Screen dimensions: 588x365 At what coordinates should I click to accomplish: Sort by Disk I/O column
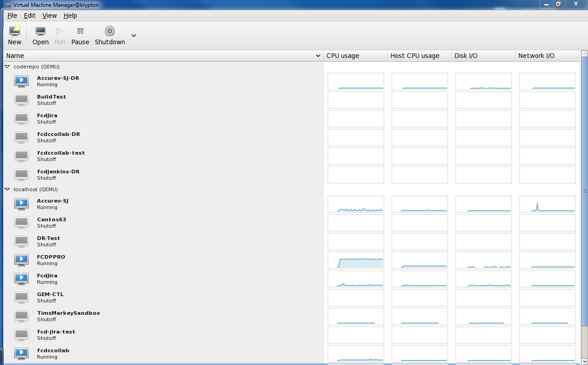[x=483, y=56]
